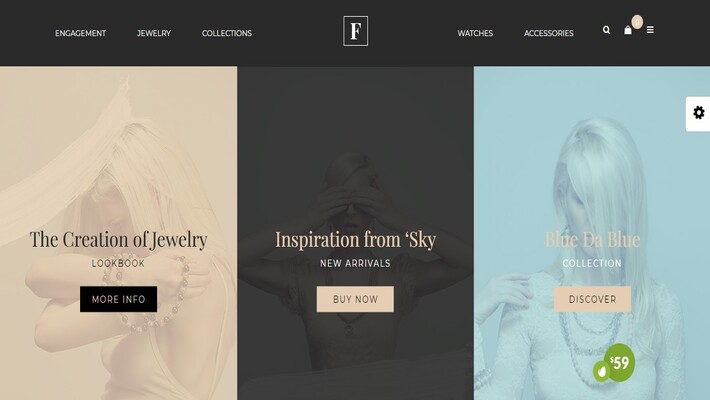Go to Watches section
The image size is (710, 400).
point(475,34)
